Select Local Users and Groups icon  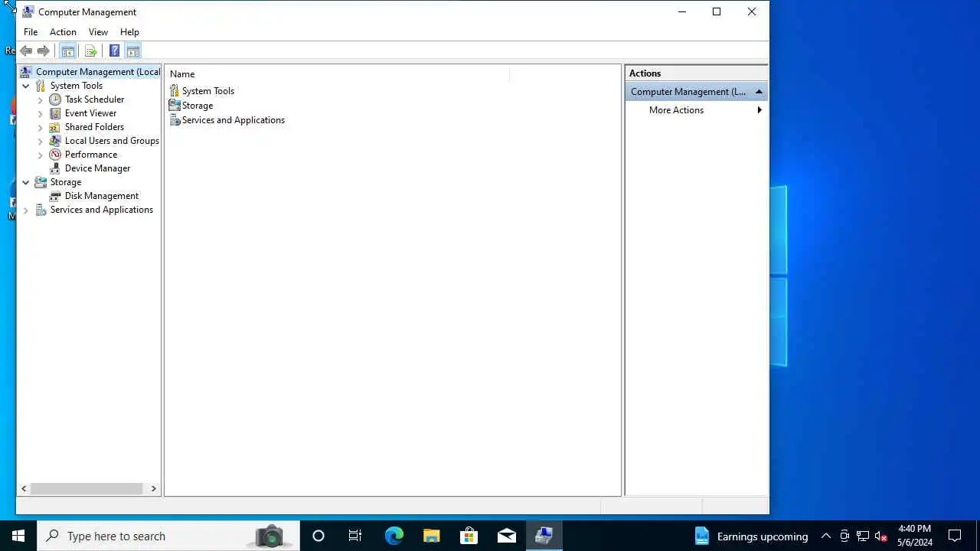pos(55,141)
